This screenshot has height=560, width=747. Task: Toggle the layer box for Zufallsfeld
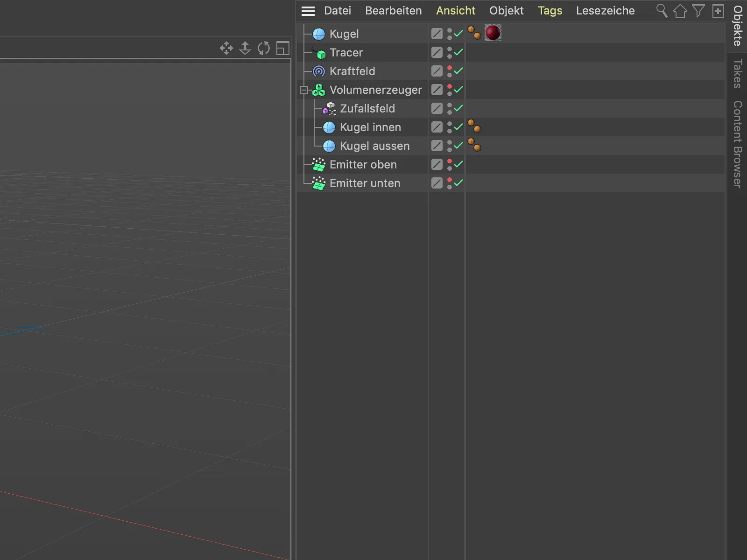[437, 108]
